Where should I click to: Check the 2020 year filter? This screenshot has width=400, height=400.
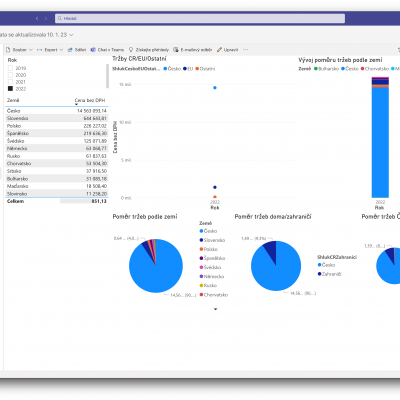pos(10,75)
